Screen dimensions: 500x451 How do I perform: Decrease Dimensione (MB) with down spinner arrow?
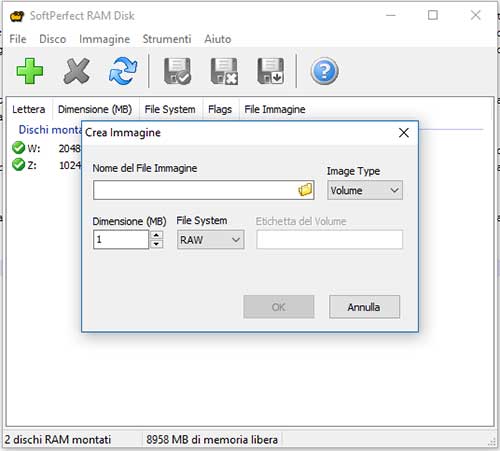[x=156, y=244]
